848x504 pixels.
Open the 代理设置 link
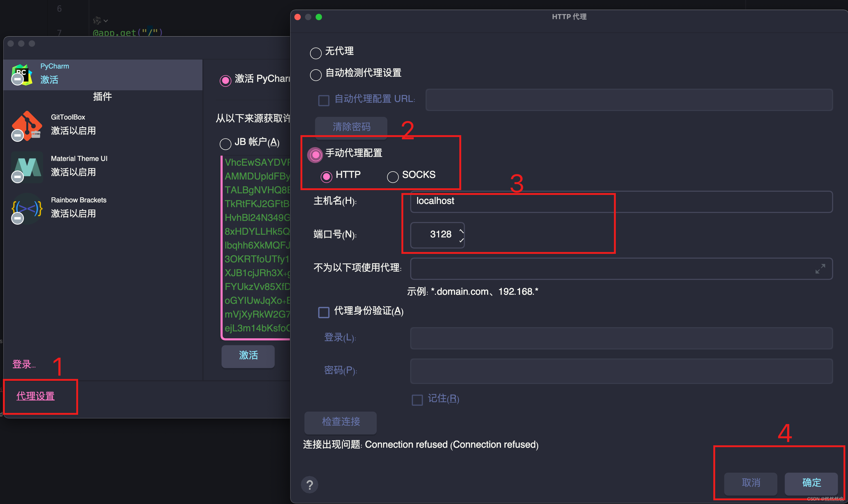35,396
